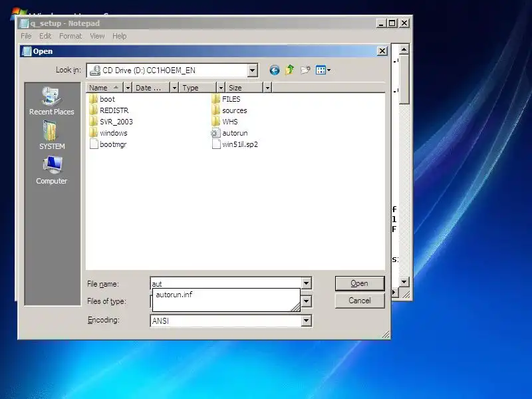
Task: Open the View menu in Notepad
Action: coord(97,36)
